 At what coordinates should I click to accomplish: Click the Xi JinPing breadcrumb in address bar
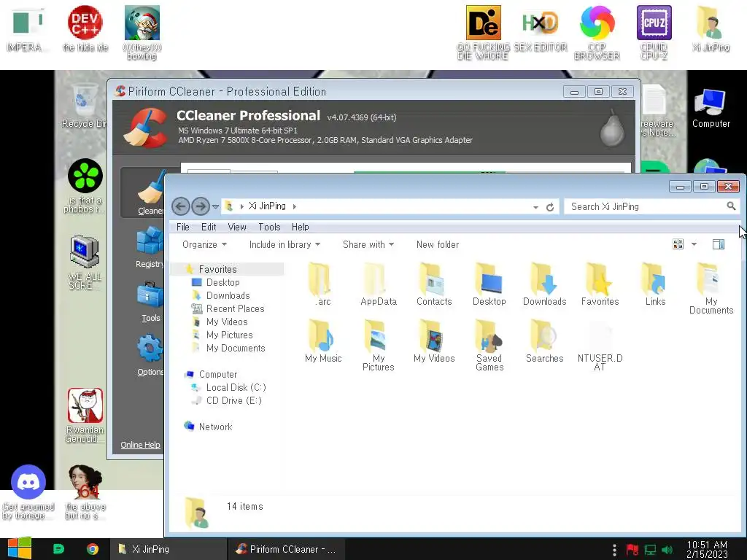coord(267,206)
